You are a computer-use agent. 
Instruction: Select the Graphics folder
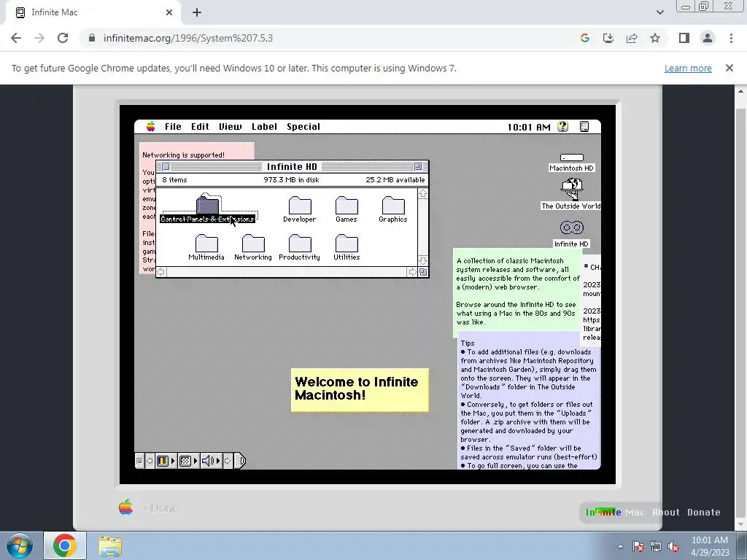(393, 209)
